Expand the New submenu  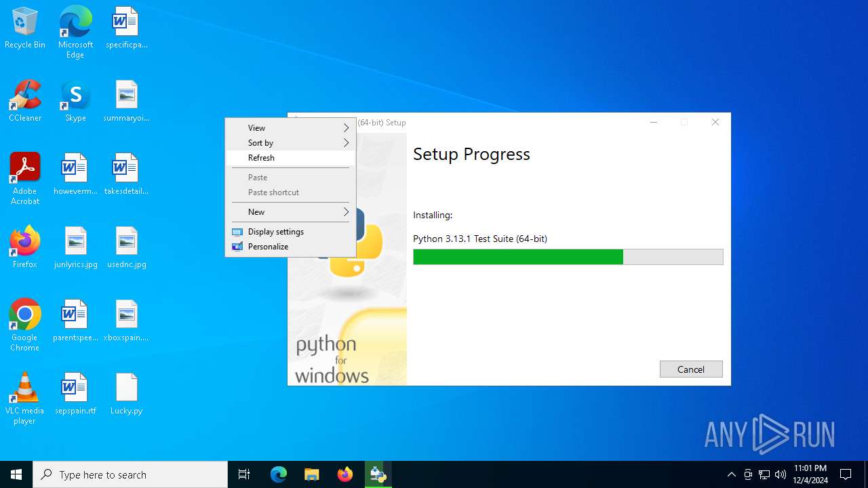pyautogui.click(x=290, y=211)
